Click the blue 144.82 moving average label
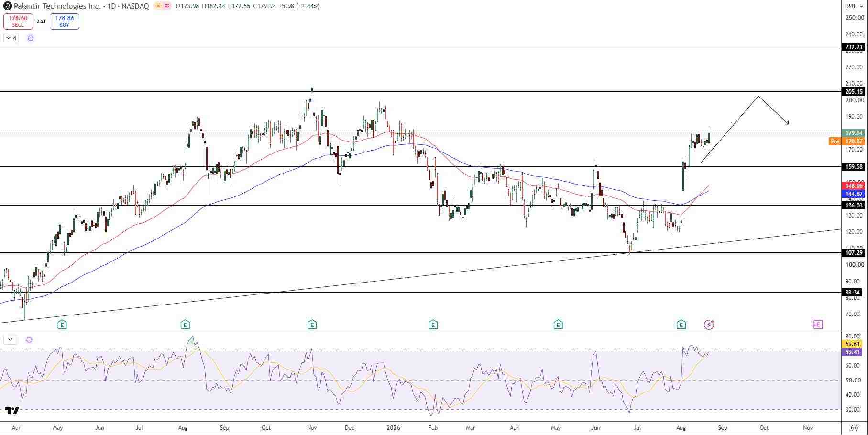This screenshot has width=868, height=435. click(x=854, y=194)
